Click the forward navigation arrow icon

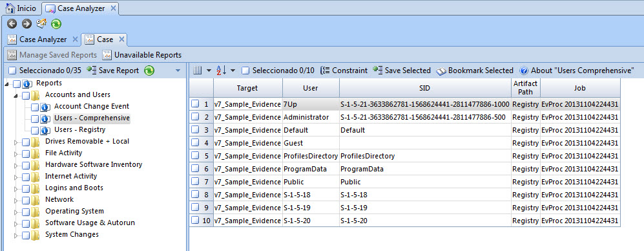coord(26,25)
